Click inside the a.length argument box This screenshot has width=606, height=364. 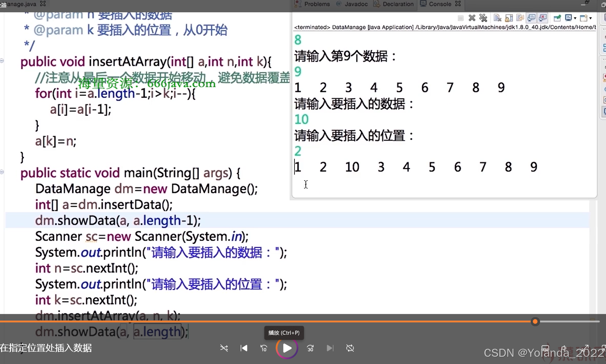pos(157,332)
